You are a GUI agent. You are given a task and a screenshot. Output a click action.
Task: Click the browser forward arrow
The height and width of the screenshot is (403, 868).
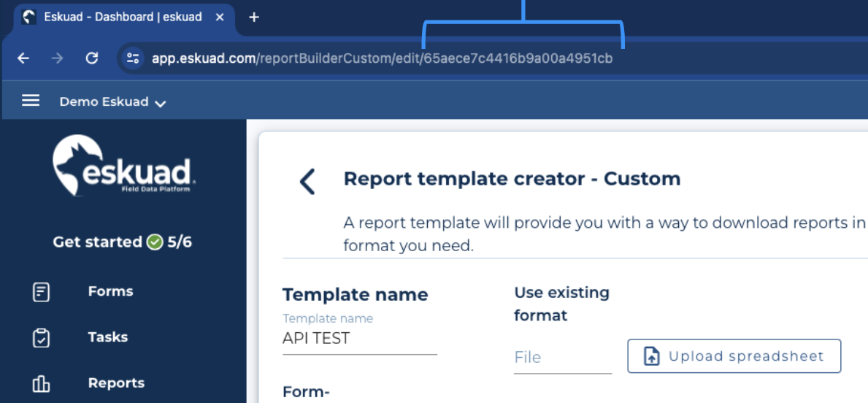[x=57, y=58]
